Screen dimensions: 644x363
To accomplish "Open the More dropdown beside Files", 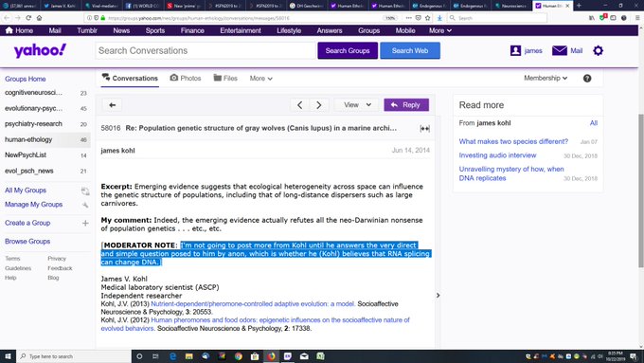I will 260,78.
